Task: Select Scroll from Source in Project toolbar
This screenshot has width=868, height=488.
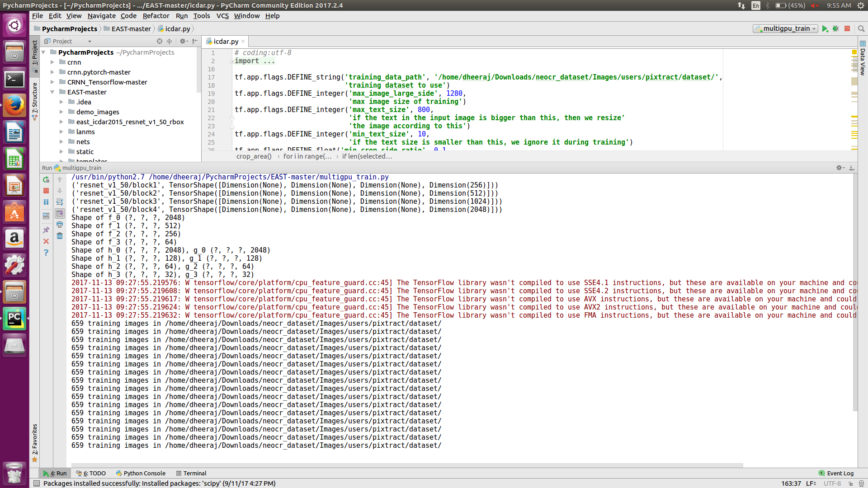Action: pos(159,41)
